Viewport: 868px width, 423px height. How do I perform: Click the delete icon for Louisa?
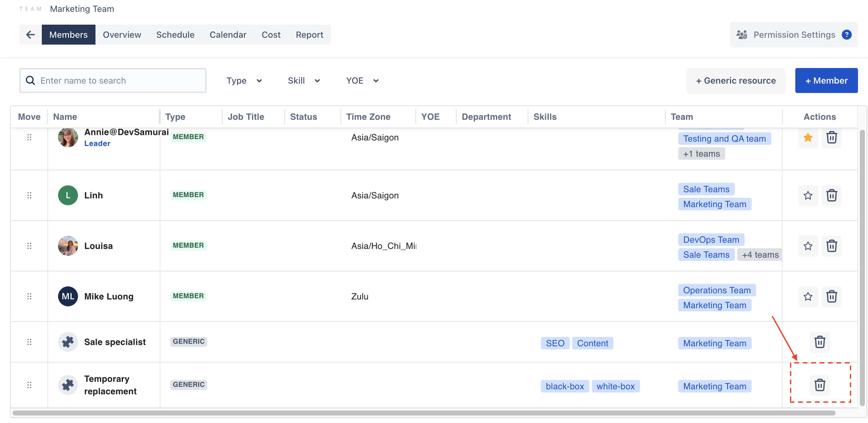pyautogui.click(x=831, y=245)
